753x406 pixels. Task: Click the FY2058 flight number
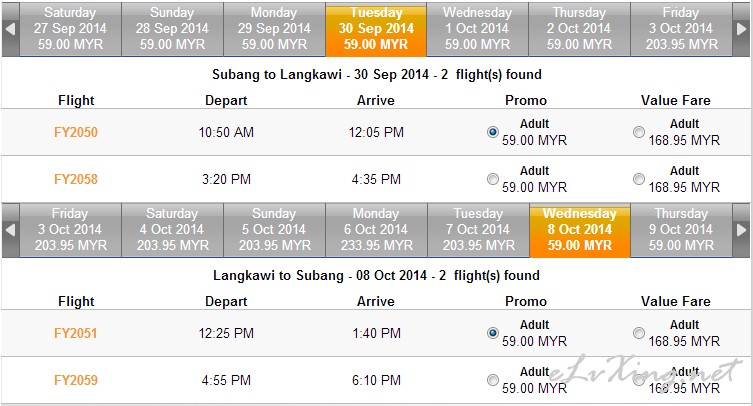click(76, 180)
